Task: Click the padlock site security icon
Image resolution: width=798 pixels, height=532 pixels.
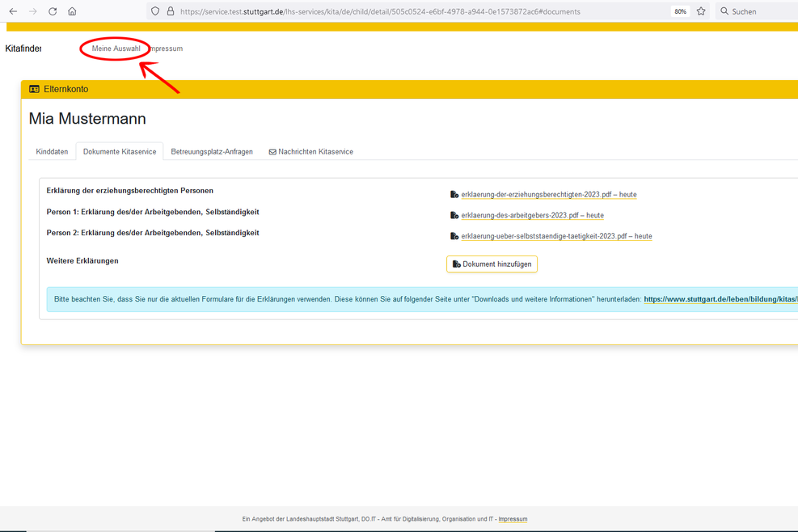Action: click(x=170, y=11)
